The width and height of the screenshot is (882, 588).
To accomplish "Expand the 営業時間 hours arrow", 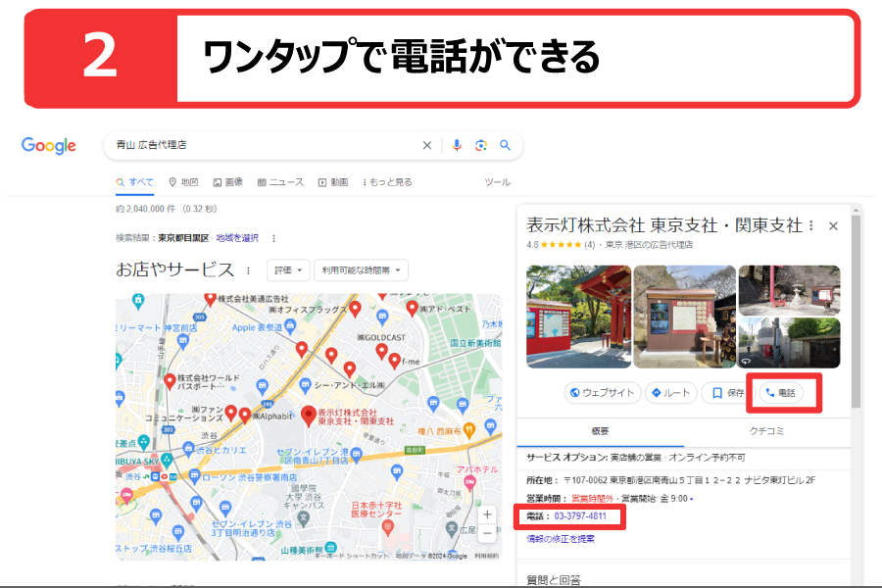I will click(x=691, y=499).
